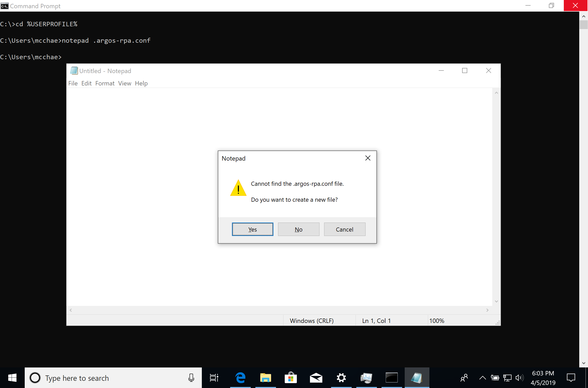Viewport: 588px width, 388px height.
Task: Click Command Prompt scrollbar up arrow
Action: coord(583,16)
